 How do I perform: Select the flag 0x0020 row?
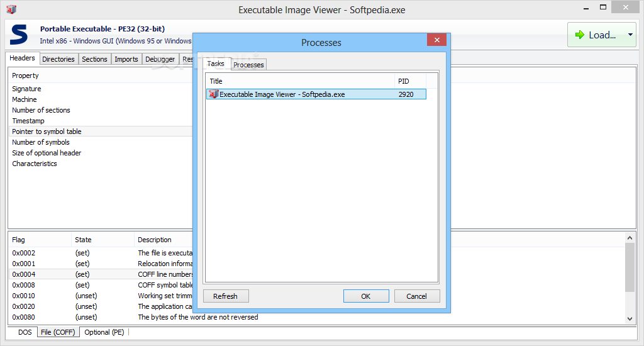(x=101, y=306)
